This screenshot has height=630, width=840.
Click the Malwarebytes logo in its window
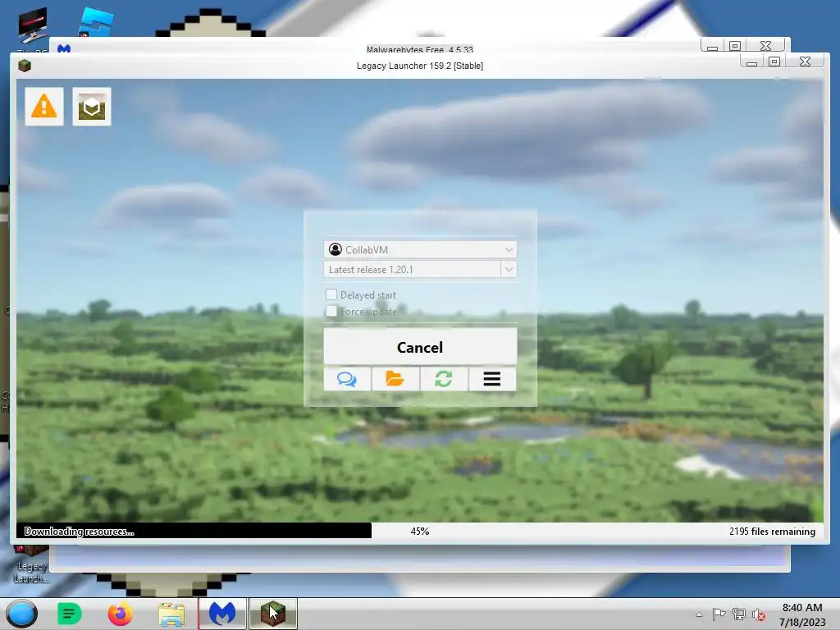[x=64, y=48]
